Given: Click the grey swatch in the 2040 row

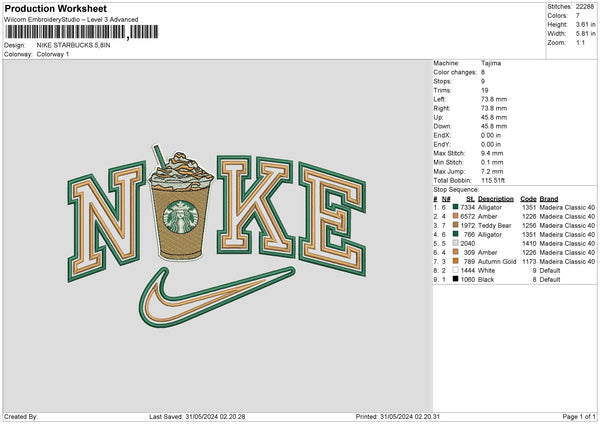Looking at the screenshot, I should click(x=455, y=243).
